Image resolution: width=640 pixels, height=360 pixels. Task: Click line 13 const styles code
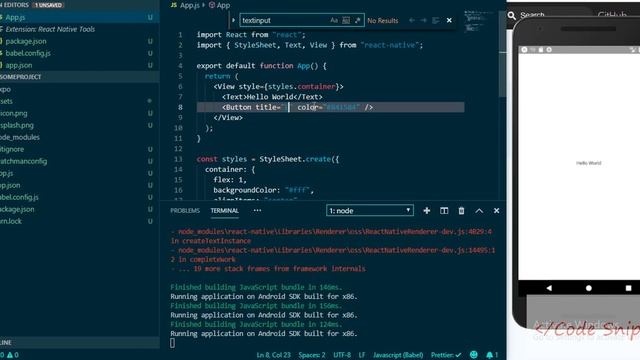tap(268, 159)
